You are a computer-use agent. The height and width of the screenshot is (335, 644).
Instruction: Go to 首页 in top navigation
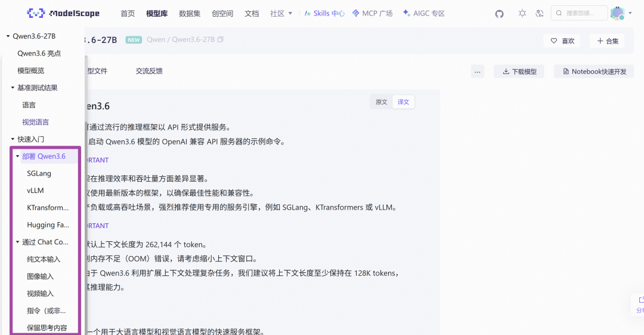[128, 14]
